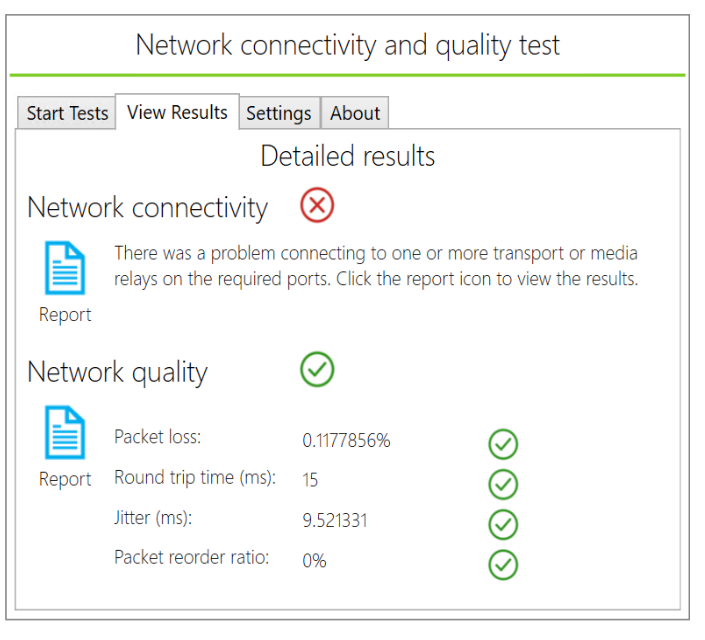Image resolution: width=705 pixels, height=640 pixels.
Task: Click the Jitter value 9.521331
Action: [336, 521]
